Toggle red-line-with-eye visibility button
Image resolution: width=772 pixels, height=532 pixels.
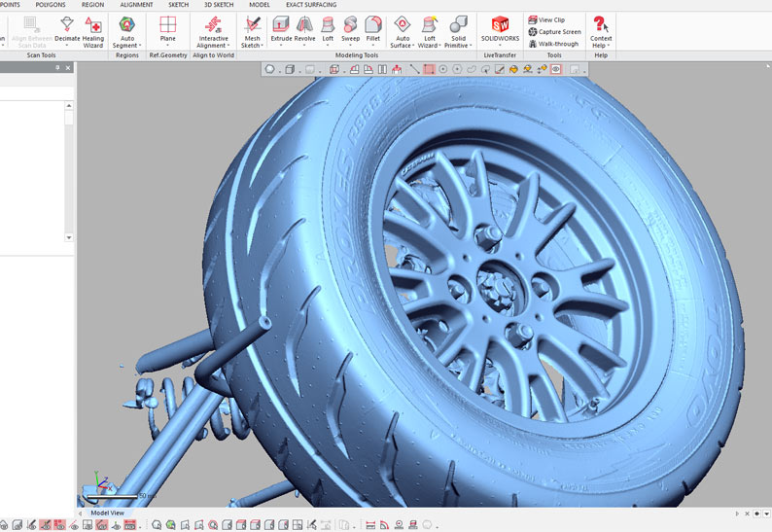(x=74, y=524)
